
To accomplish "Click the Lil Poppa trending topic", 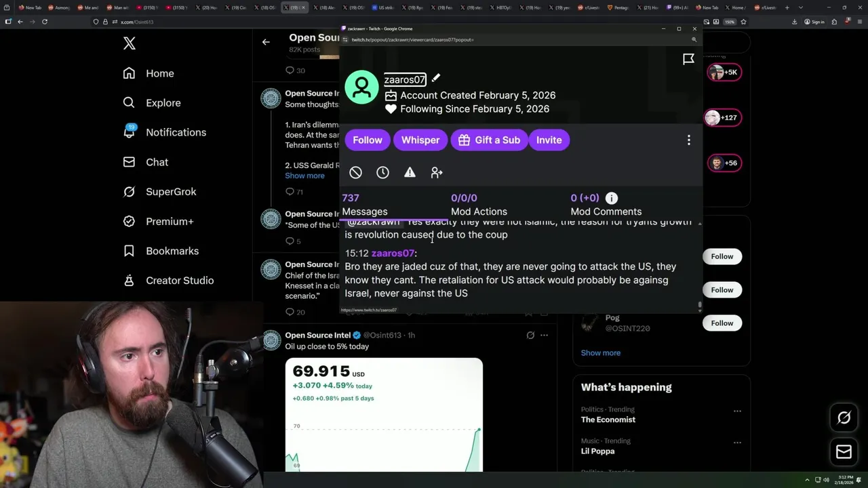I will (597, 451).
